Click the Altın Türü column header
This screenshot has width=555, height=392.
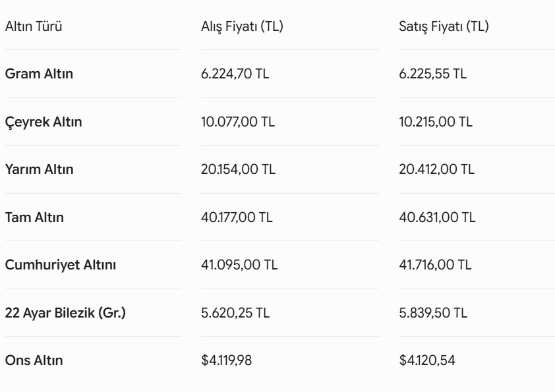pos(34,26)
